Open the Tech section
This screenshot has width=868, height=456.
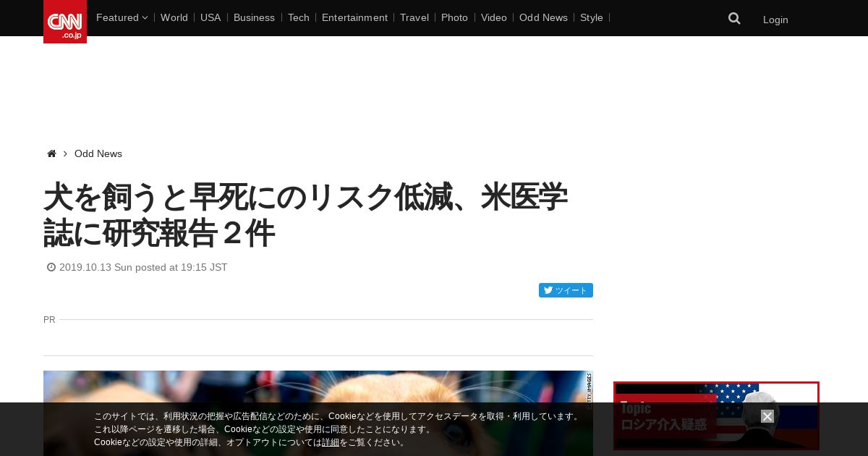coord(298,17)
